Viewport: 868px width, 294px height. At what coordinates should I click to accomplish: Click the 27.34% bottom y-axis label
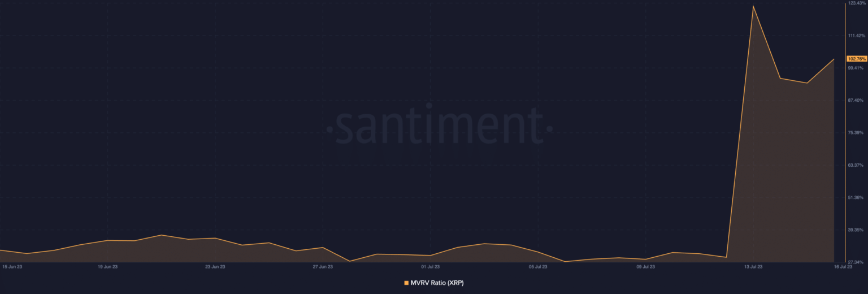click(856, 262)
